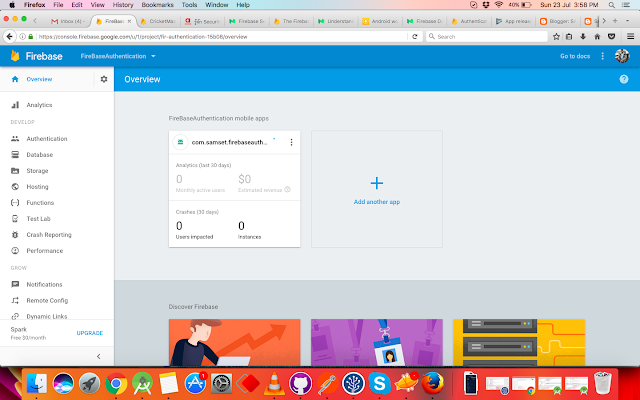
Task: Open the Tools menu
Action: [x=189, y=5]
